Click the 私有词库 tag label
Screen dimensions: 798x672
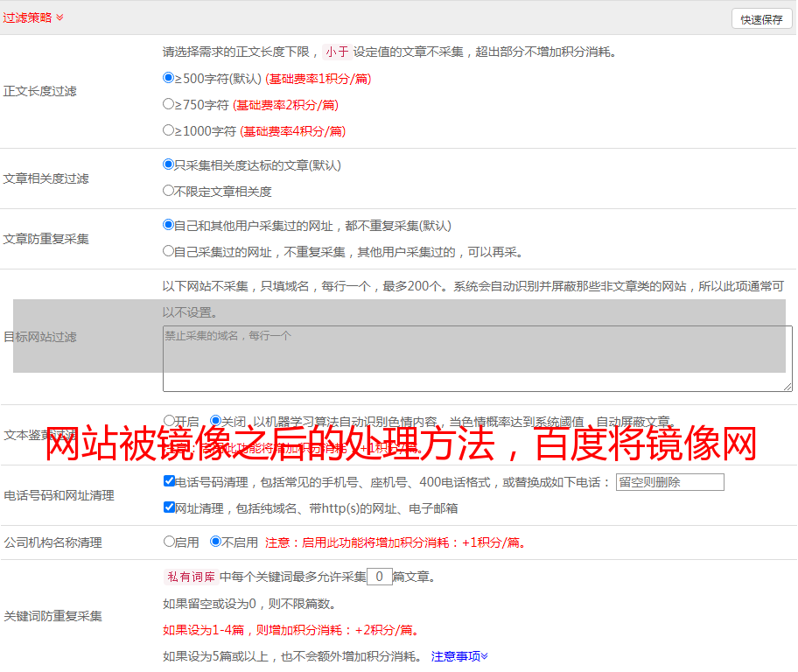click(192, 577)
